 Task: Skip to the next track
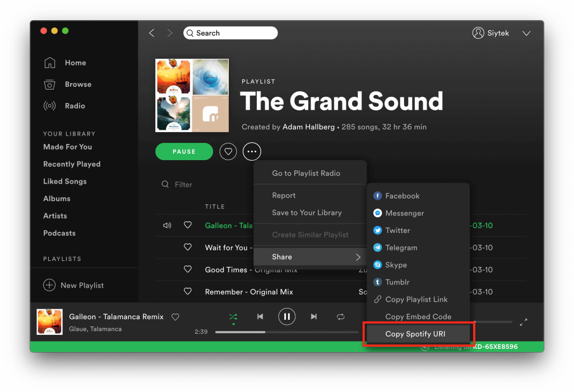click(x=314, y=317)
